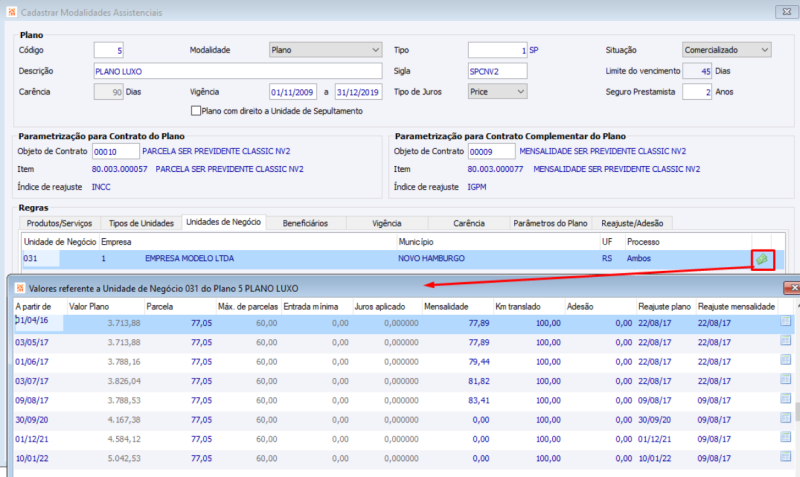Open details icon for 09/08/17 row
This screenshot has height=477, width=800.
tap(786, 400)
